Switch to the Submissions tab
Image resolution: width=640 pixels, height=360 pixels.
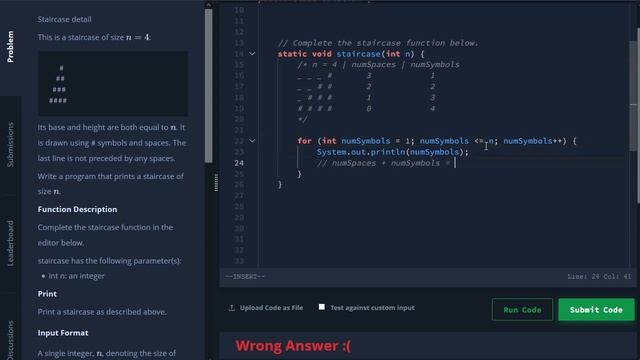tap(11, 144)
